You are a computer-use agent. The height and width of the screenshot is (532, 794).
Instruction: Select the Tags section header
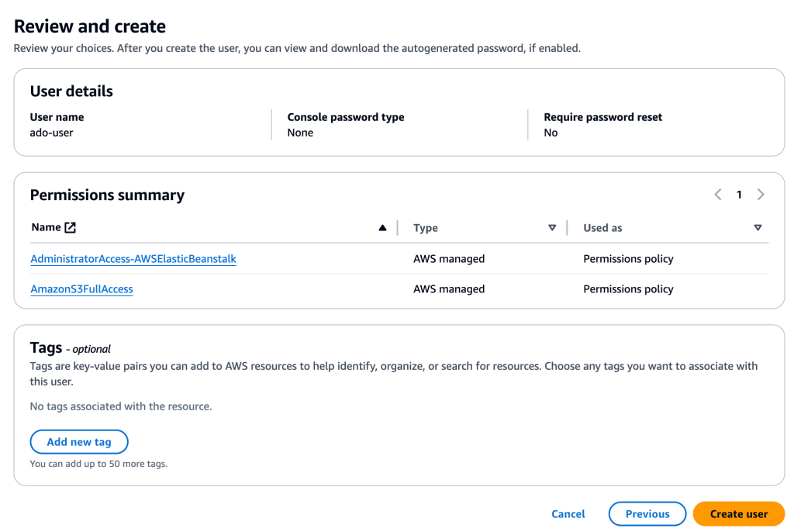click(47, 347)
